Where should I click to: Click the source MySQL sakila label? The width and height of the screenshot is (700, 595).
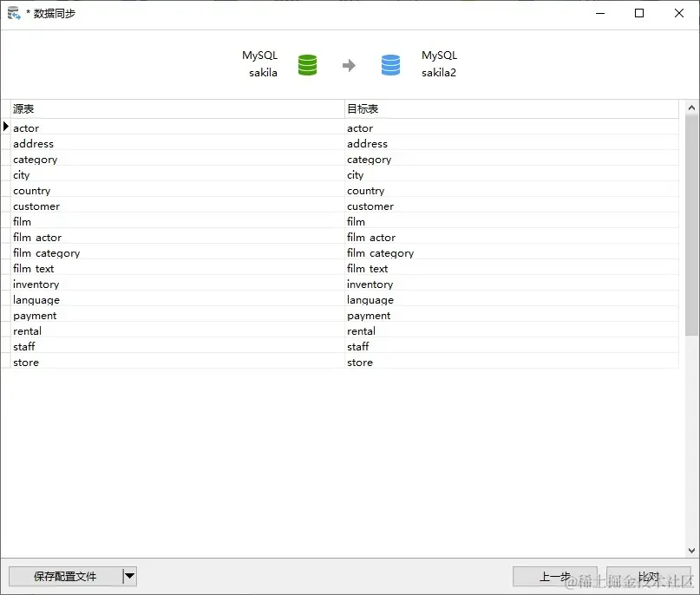coord(260,64)
